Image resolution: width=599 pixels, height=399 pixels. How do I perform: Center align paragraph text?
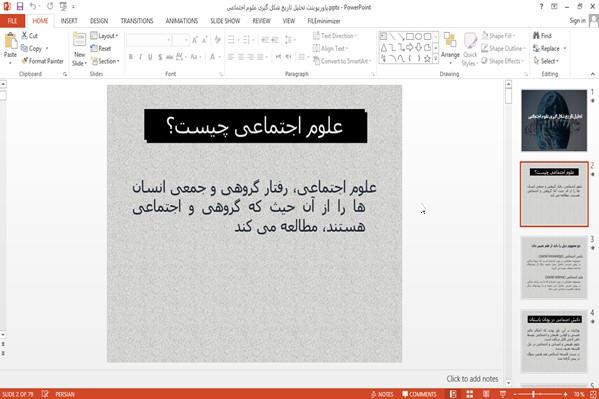241,57
